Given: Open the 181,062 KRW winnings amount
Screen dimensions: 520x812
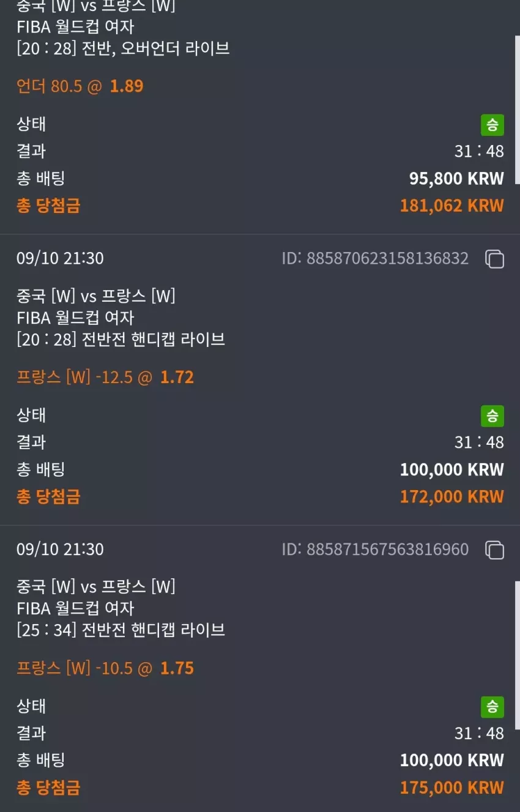Looking at the screenshot, I should [452, 206].
